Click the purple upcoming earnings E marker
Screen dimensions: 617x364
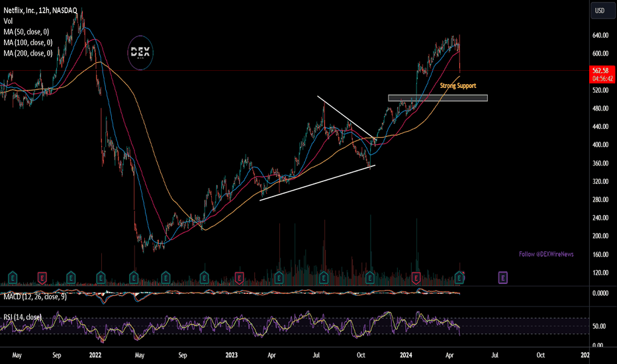click(502, 278)
